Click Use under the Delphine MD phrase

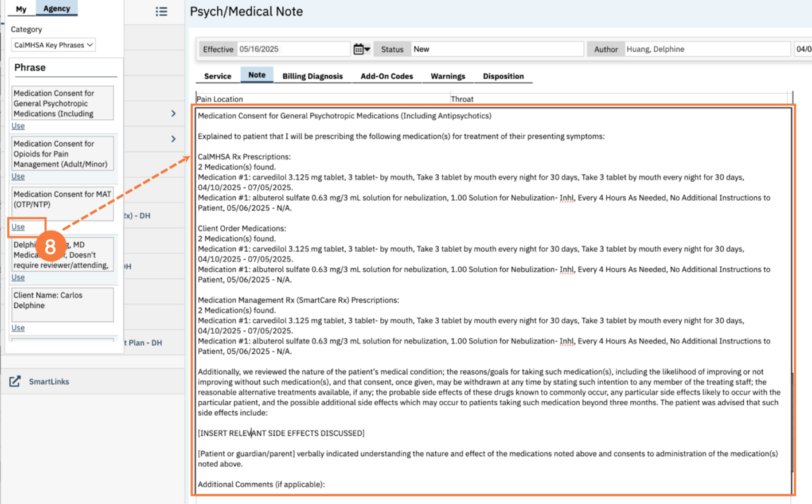[x=18, y=278]
